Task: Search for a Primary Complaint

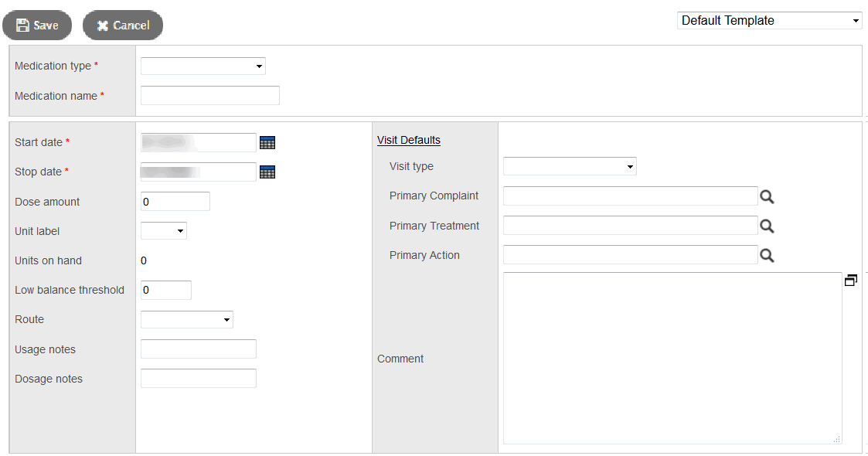Action: (x=767, y=196)
